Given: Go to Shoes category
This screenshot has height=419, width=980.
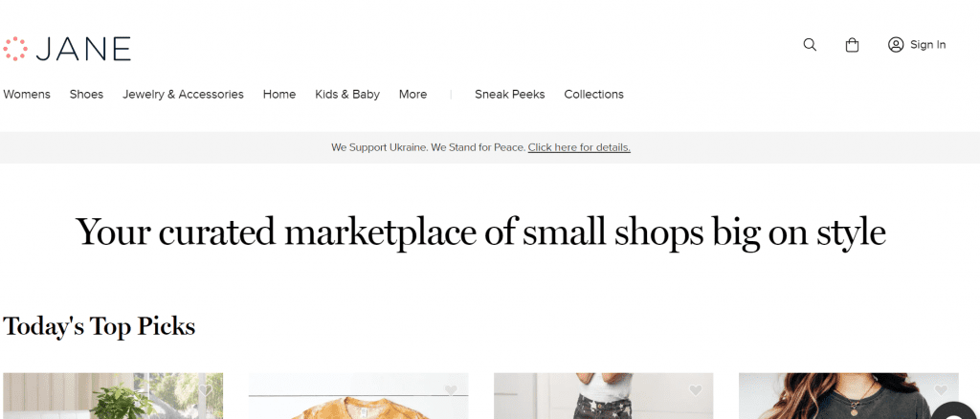Looking at the screenshot, I should coord(86,95).
